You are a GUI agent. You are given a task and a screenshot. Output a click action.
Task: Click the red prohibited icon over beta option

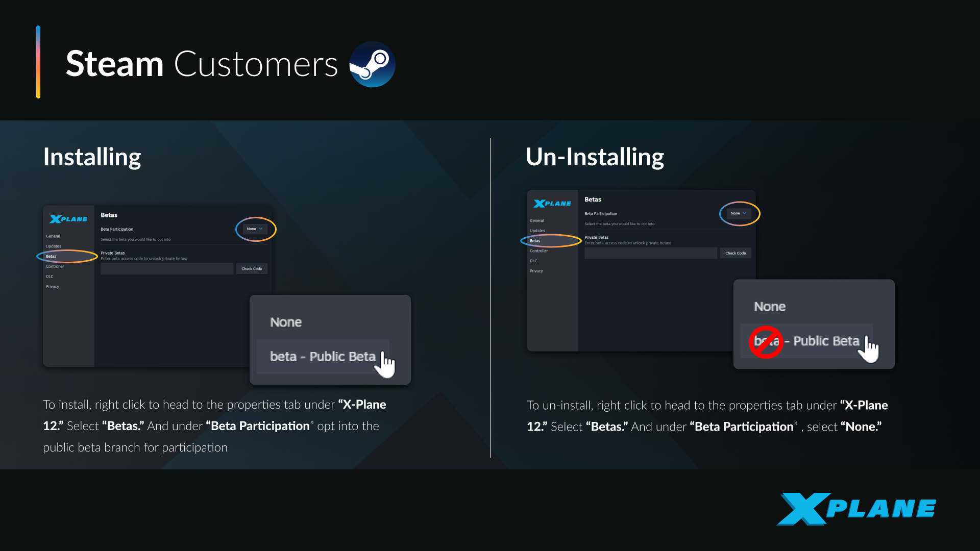(x=766, y=342)
